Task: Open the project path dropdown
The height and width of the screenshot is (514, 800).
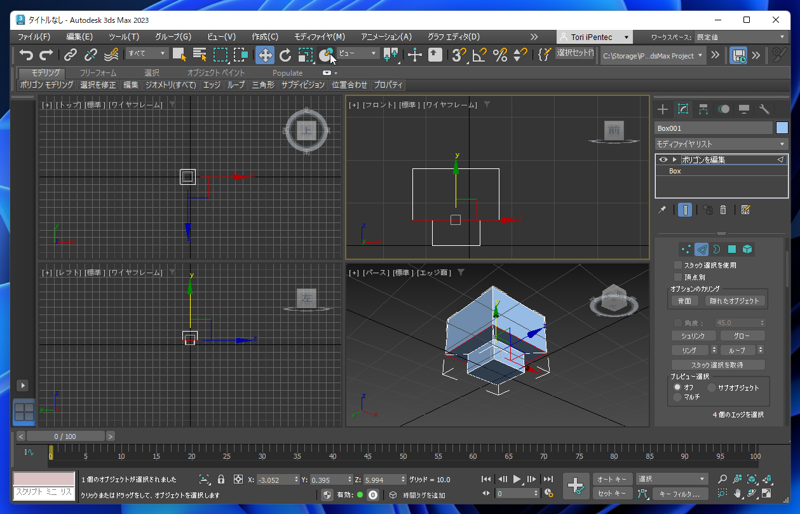Action: [x=653, y=55]
